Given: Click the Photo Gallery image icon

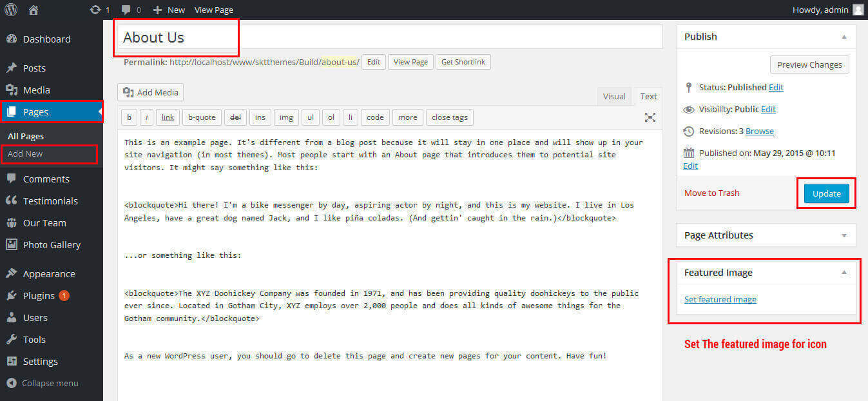Looking at the screenshot, I should click(x=11, y=245).
